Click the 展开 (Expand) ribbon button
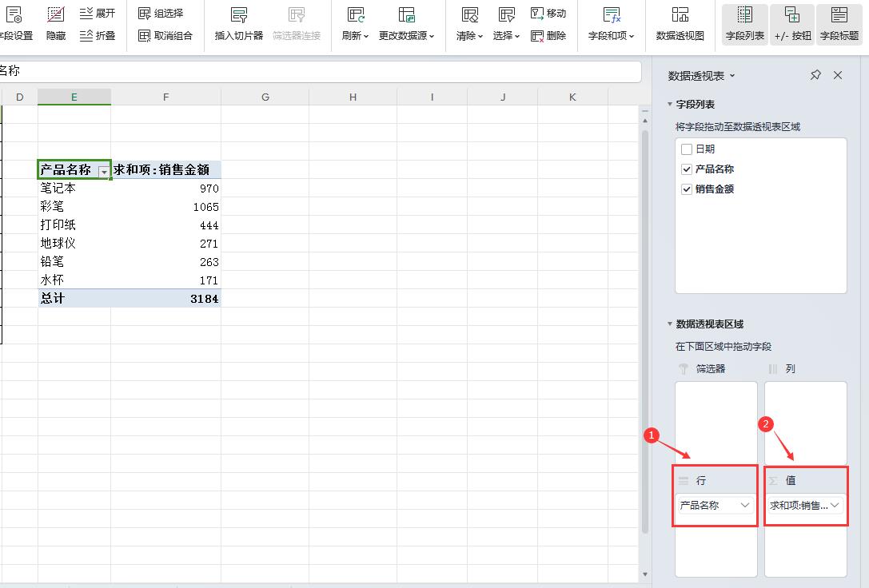869x588 pixels. pos(98,13)
